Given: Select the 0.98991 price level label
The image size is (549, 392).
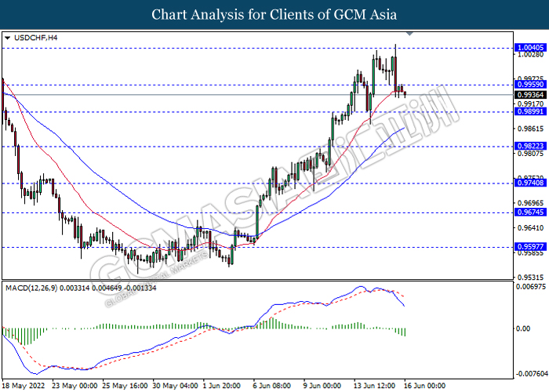Looking at the screenshot, I should coord(530,111).
